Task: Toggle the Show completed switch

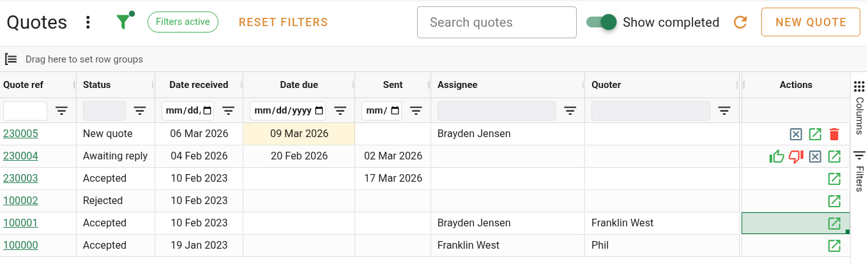Action: 602,22
